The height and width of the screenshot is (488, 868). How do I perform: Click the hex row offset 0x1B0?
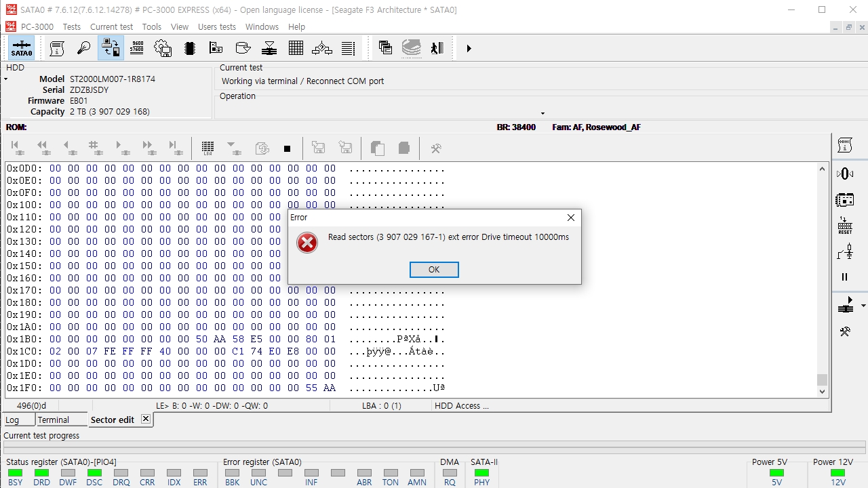click(x=24, y=339)
